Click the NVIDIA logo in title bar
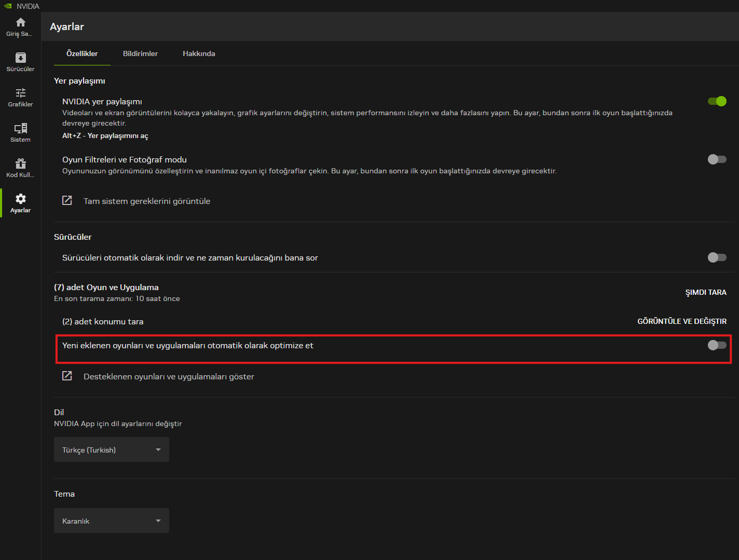Image resolution: width=739 pixels, height=560 pixels. (x=8, y=6)
